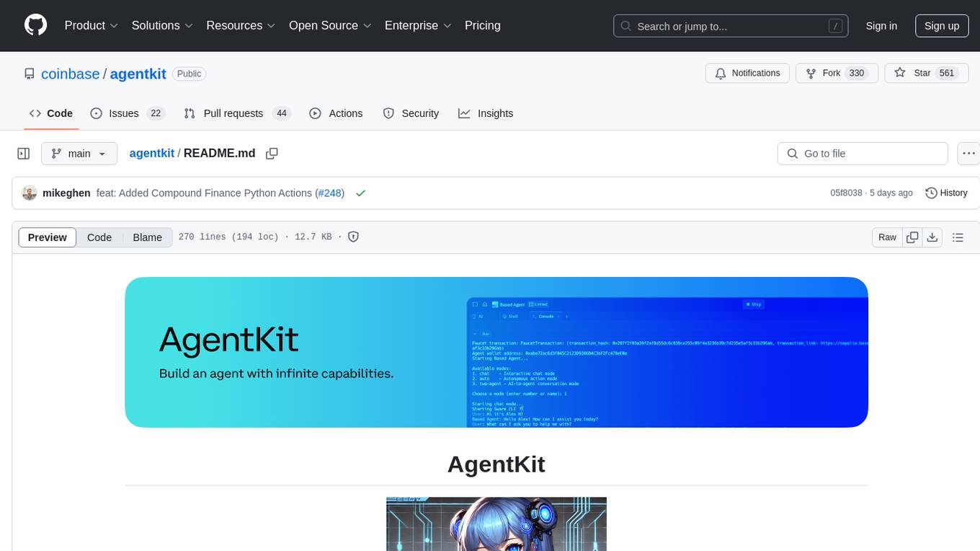Switch to the Code tab
Image resolution: width=980 pixels, height=551 pixels.
tap(51, 113)
